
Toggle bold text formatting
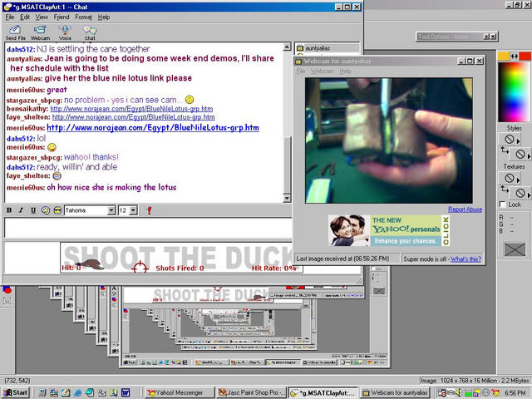[x=9, y=210]
